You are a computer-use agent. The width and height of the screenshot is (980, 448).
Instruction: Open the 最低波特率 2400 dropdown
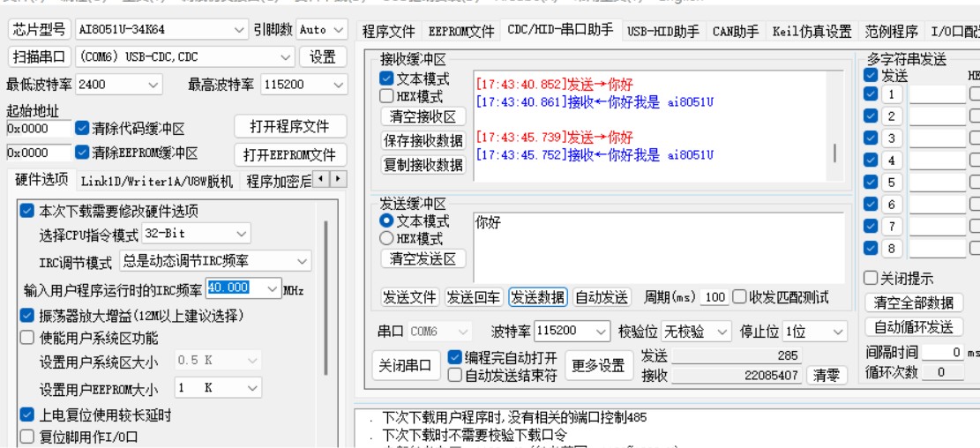pyautogui.click(x=119, y=85)
